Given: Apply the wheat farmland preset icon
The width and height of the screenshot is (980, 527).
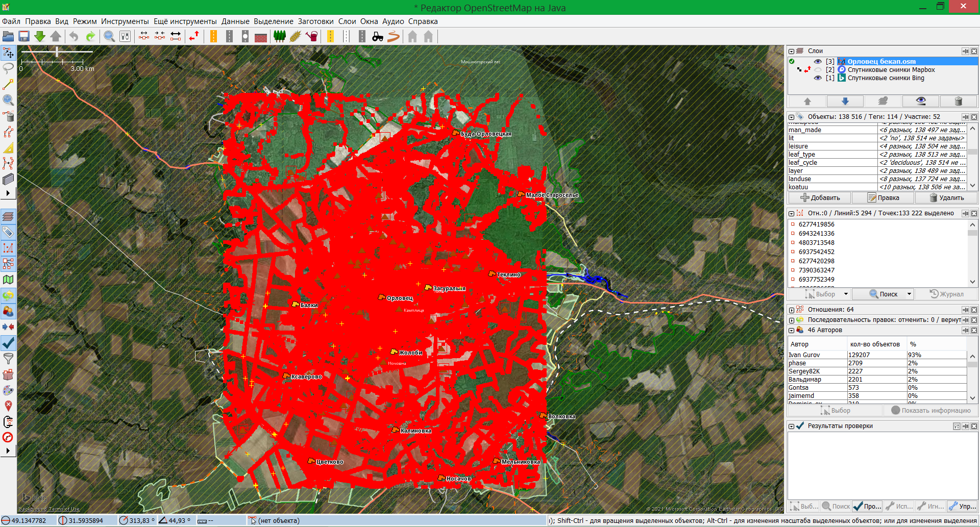Looking at the screenshot, I should click(296, 36).
